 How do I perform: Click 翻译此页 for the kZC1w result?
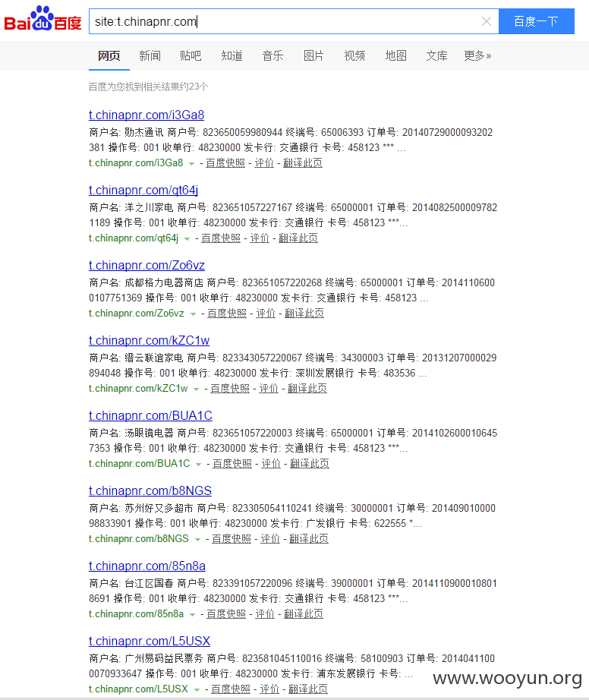(307, 389)
